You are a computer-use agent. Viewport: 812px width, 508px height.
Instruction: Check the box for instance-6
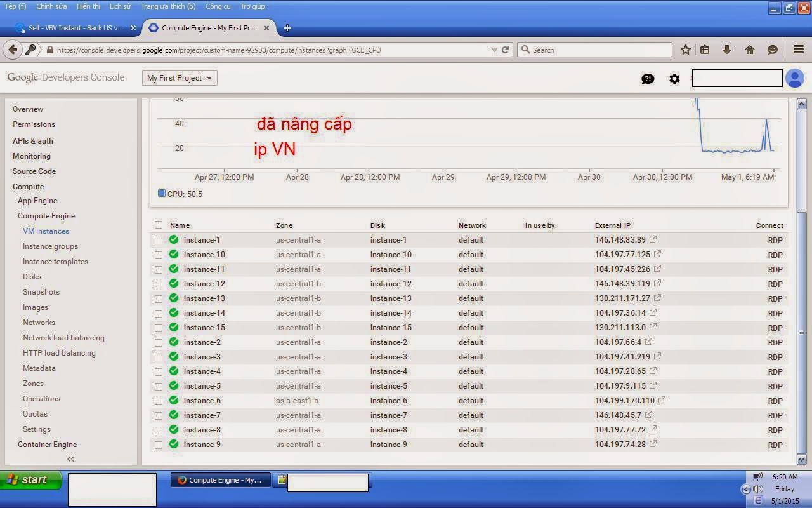159,401
